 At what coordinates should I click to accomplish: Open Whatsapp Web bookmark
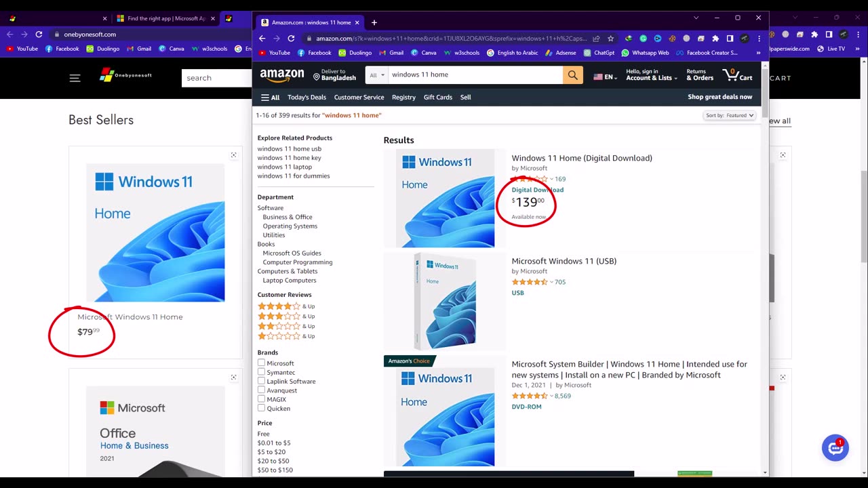click(645, 52)
